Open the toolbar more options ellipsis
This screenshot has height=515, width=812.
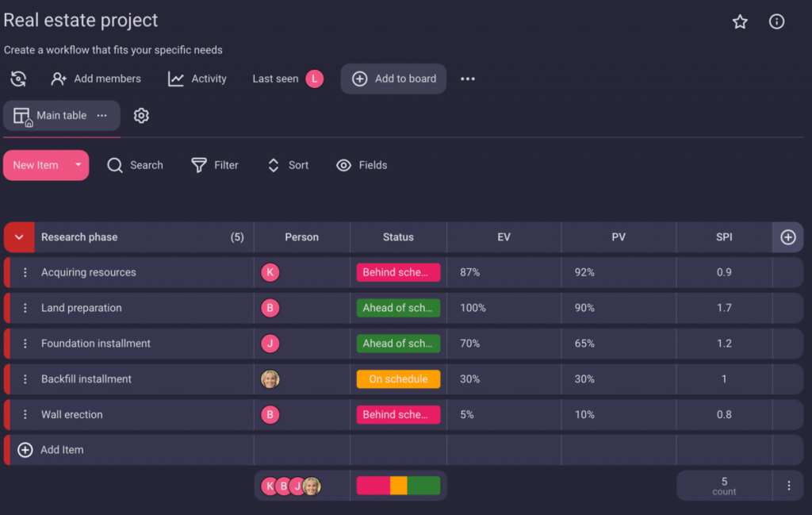pos(468,79)
